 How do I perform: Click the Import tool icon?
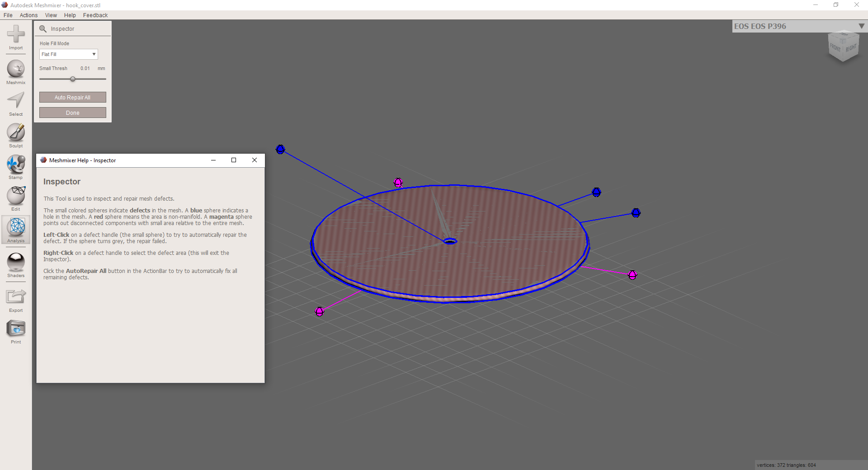16,35
